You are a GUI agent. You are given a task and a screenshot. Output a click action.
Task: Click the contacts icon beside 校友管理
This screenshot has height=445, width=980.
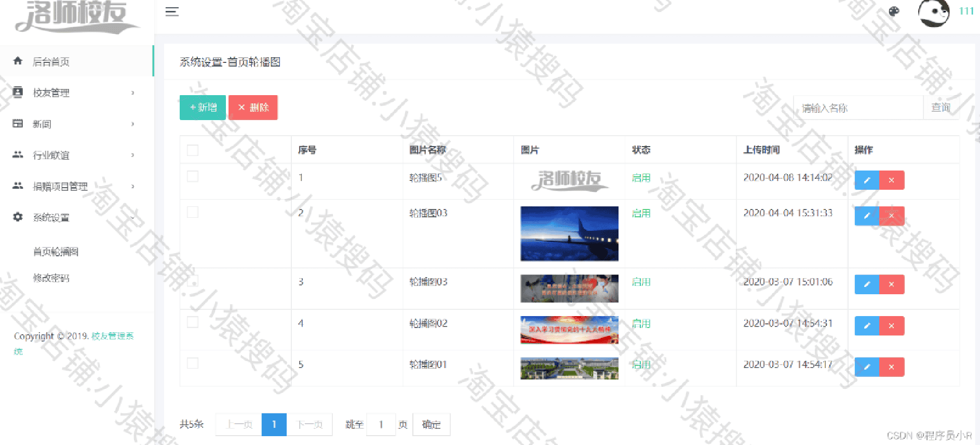18,92
